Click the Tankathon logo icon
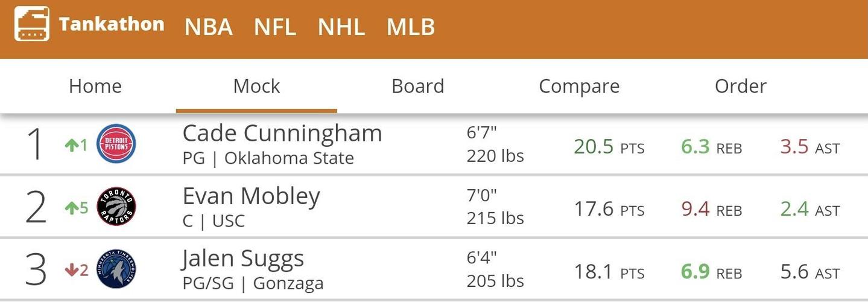Image resolution: width=868 pixels, height=302 pixels. point(32,24)
